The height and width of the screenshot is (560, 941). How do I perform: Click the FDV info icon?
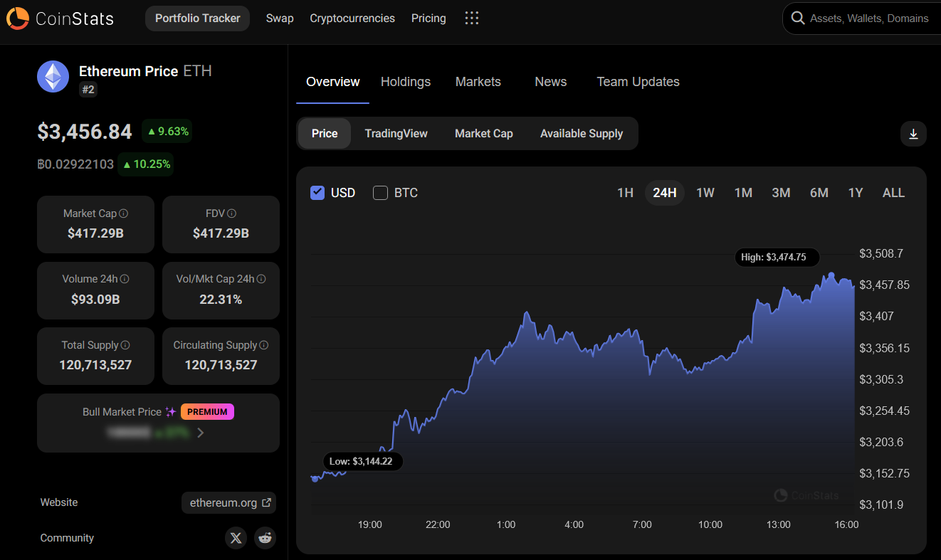coord(231,213)
